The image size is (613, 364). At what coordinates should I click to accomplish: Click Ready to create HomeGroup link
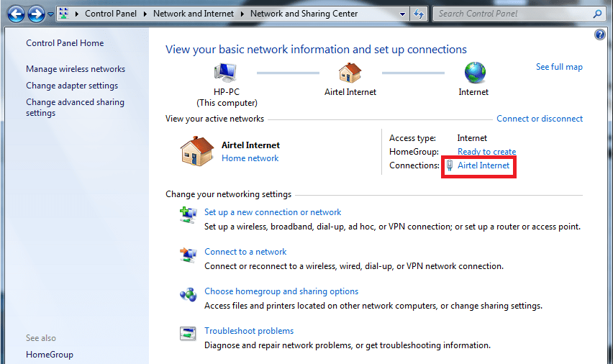pos(486,152)
